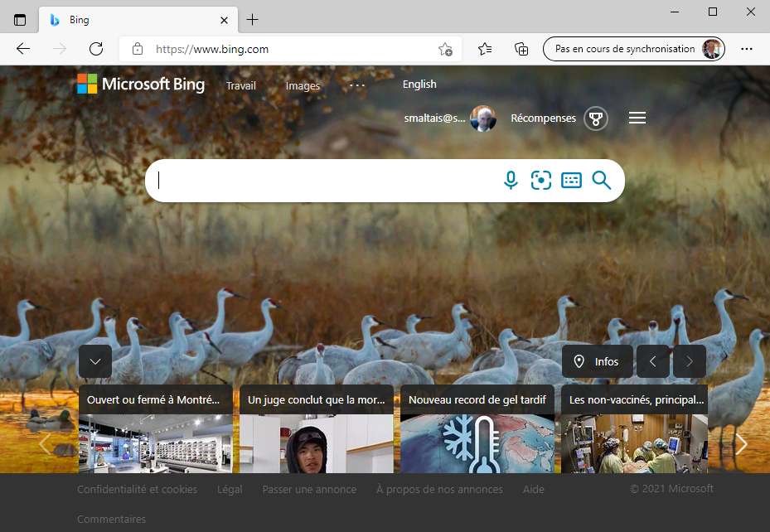The height and width of the screenshot is (532, 770).
Task: Click inside the Bing search box
Action: [x=323, y=180]
